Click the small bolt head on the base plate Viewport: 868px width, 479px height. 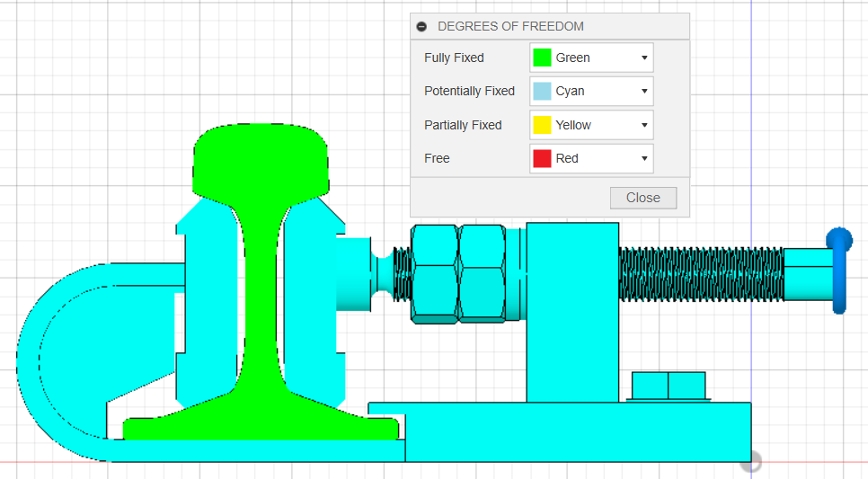click(x=669, y=386)
